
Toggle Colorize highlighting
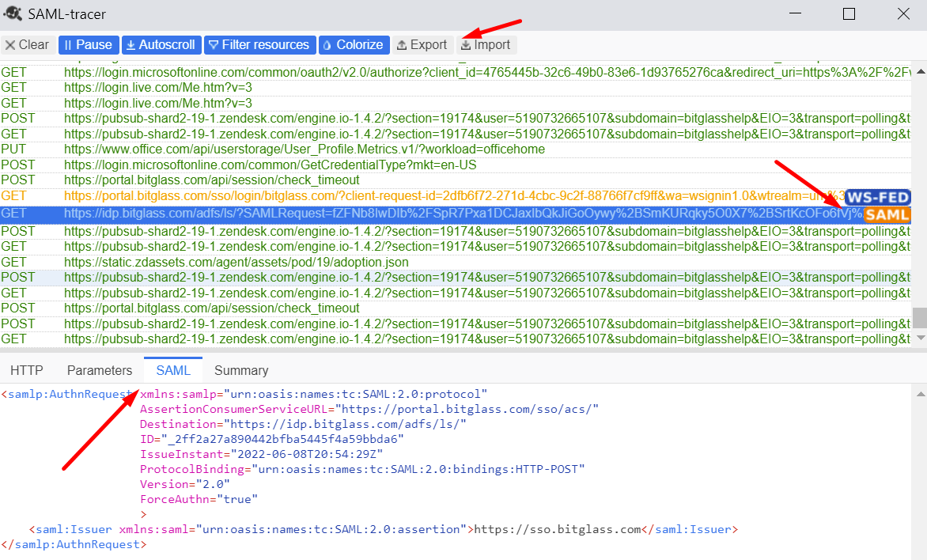click(x=354, y=45)
